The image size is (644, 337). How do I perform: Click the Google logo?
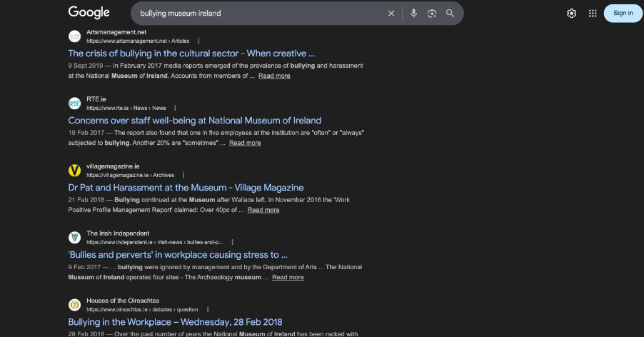(x=89, y=13)
